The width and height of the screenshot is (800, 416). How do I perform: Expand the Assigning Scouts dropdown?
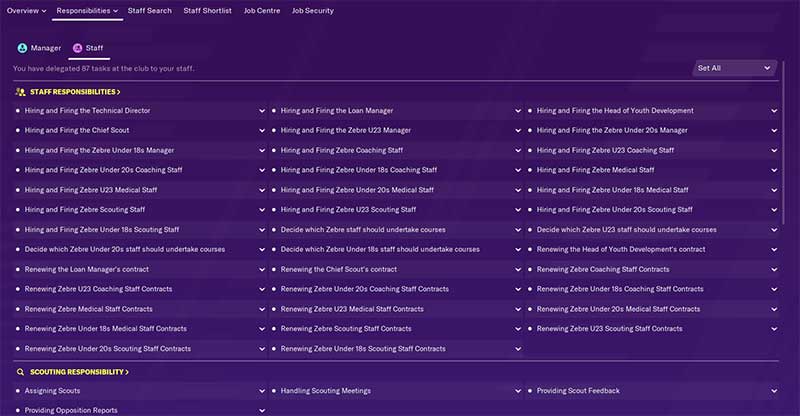click(262, 391)
